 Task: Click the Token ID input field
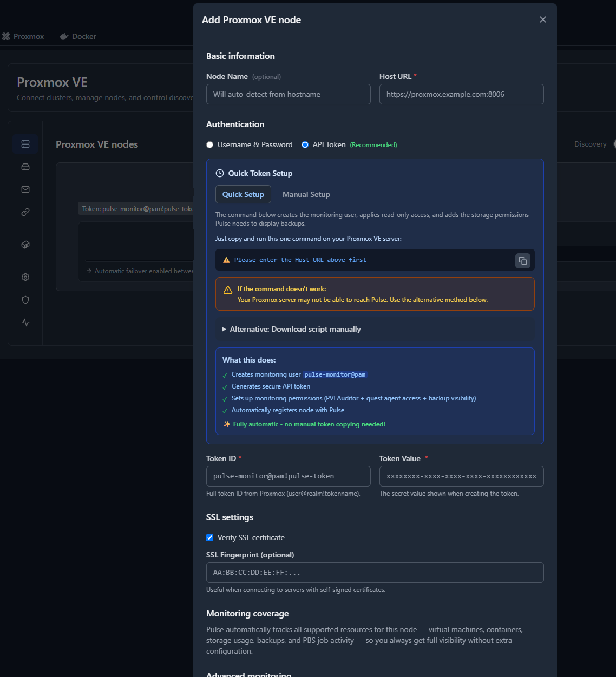[x=289, y=476]
